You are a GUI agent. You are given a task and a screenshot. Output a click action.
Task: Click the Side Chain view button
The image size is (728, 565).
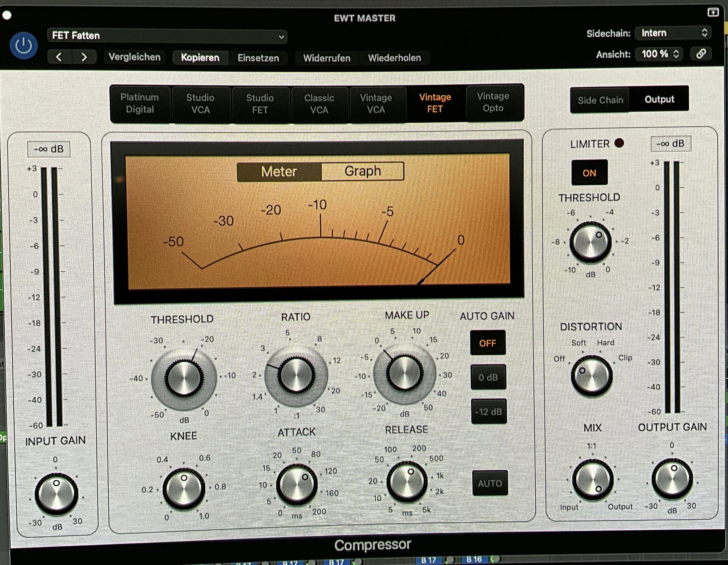click(x=600, y=100)
